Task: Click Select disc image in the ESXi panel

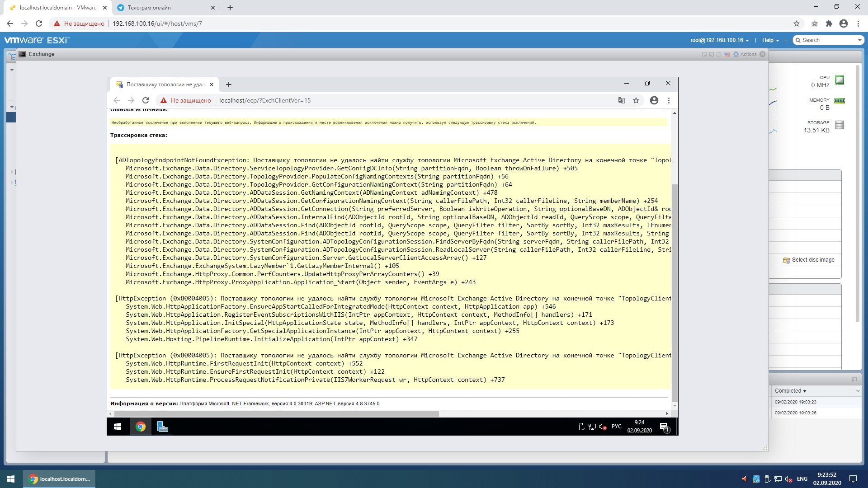Action: pyautogui.click(x=809, y=260)
